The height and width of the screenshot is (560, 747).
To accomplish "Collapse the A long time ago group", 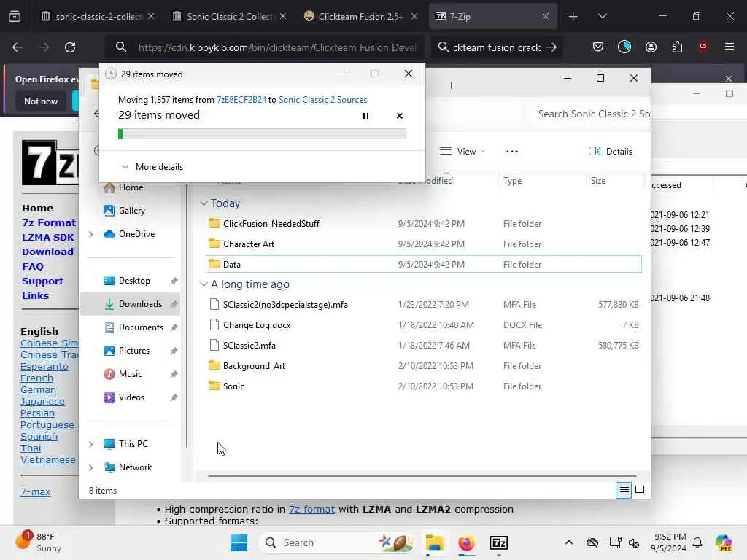I will [x=204, y=284].
